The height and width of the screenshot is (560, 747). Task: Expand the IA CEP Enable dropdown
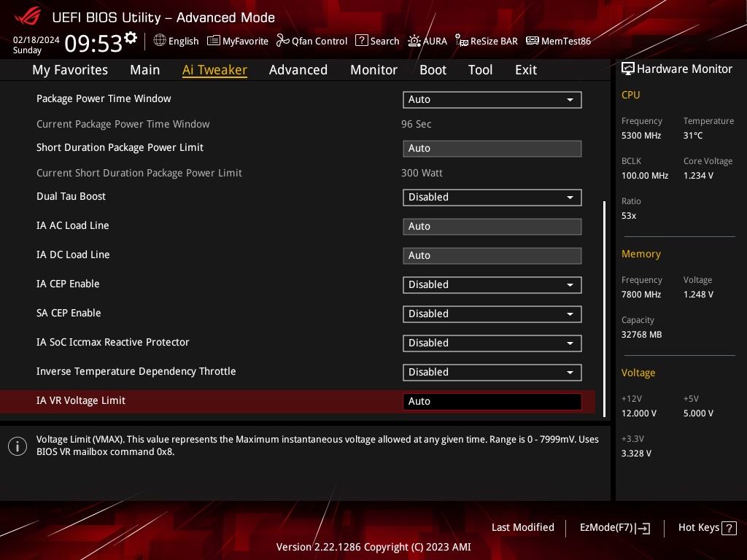pyautogui.click(x=492, y=285)
